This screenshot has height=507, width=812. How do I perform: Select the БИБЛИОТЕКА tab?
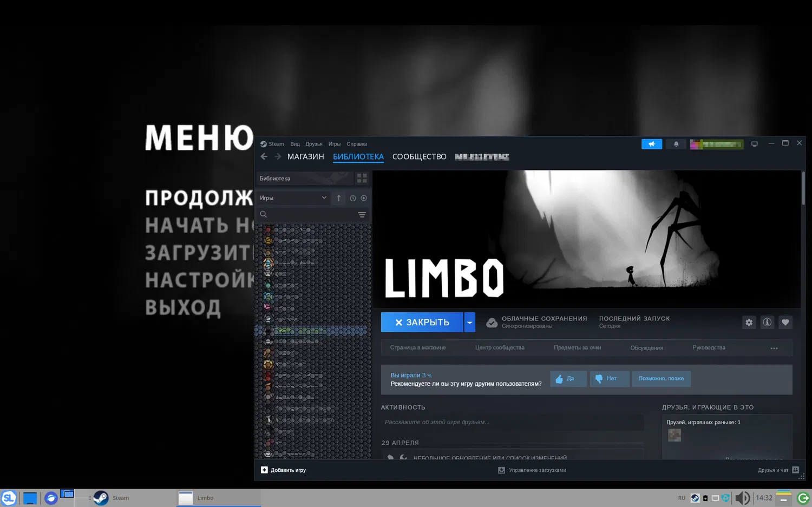click(358, 157)
